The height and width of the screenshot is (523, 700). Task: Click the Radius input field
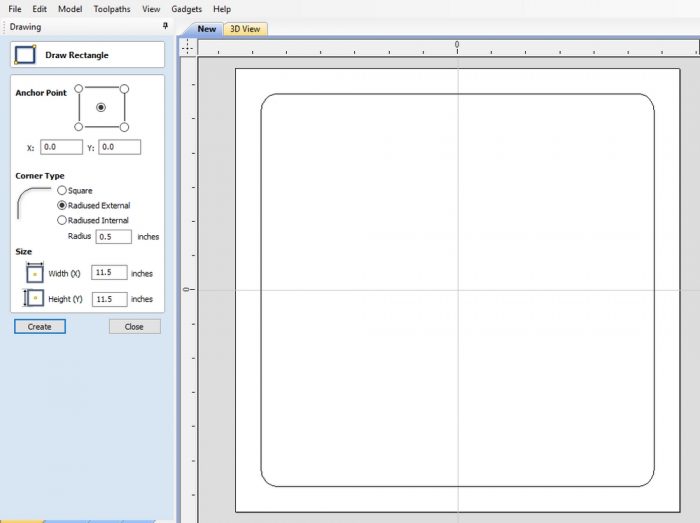point(113,237)
